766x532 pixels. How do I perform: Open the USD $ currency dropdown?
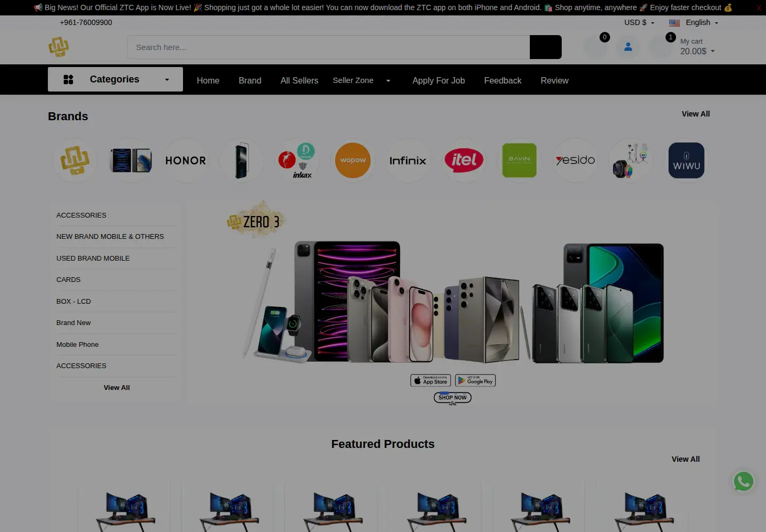point(639,22)
